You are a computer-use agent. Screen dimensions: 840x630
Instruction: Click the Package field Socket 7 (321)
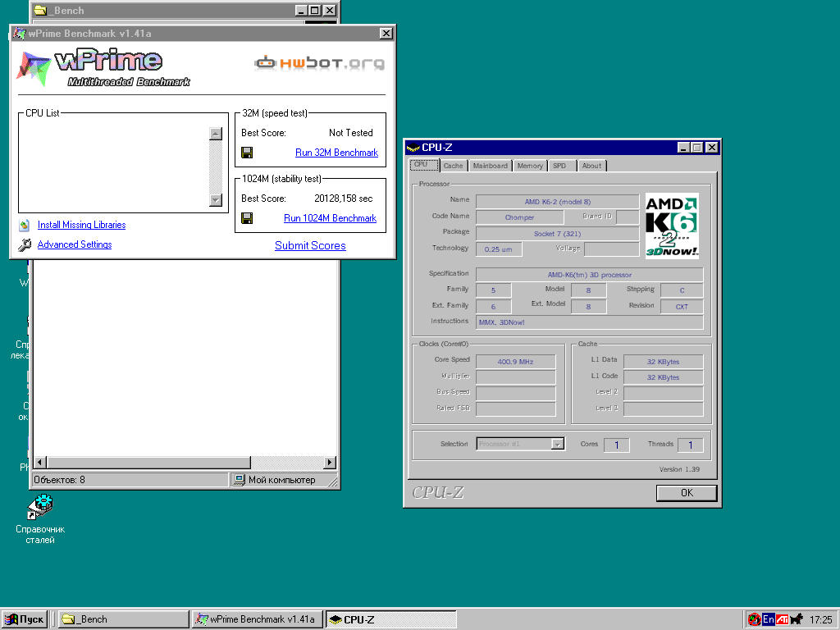point(557,234)
